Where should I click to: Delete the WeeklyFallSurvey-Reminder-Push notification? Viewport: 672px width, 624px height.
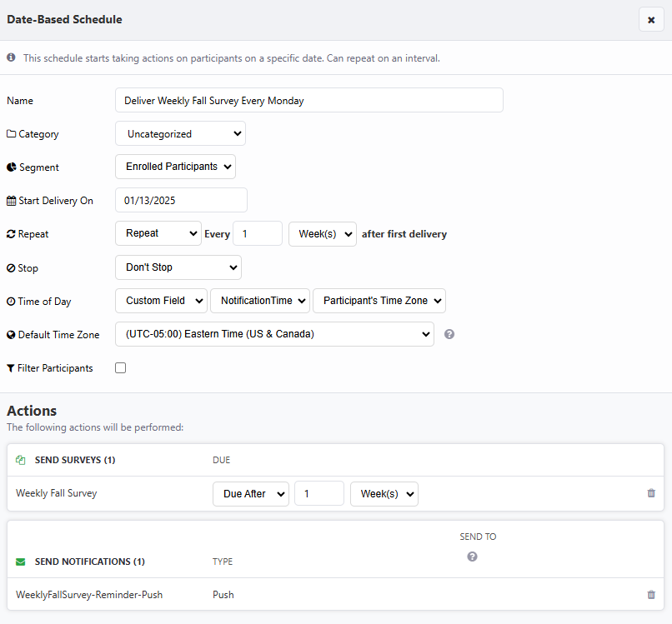651,595
